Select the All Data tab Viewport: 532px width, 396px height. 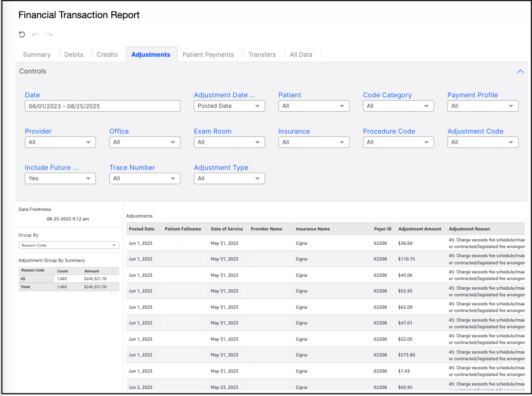pos(301,54)
